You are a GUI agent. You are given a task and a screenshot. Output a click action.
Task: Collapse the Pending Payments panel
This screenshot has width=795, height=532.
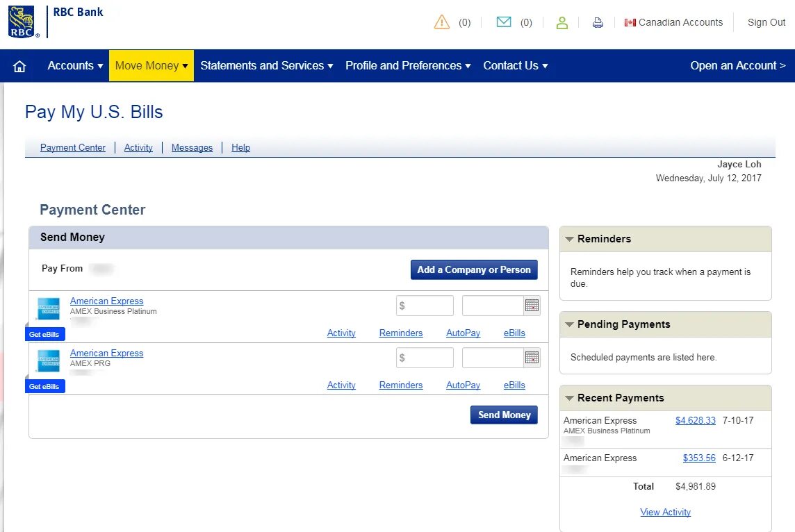click(569, 324)
